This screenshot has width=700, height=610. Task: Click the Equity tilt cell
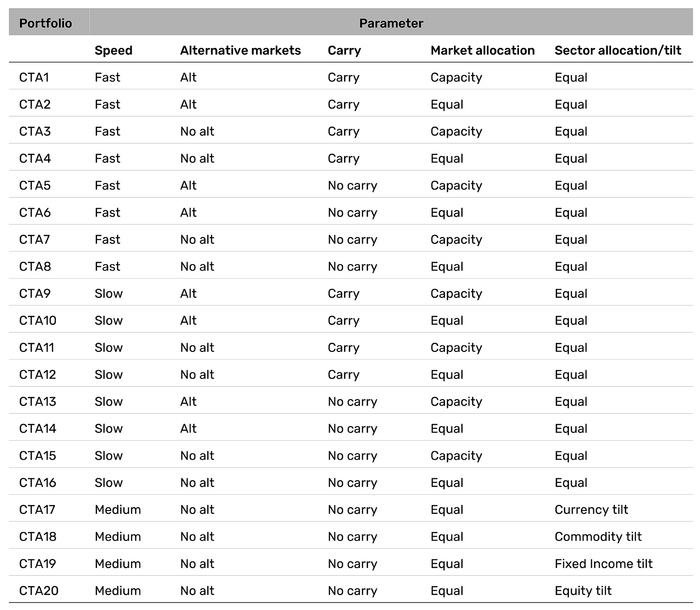(x=583, y=591)
